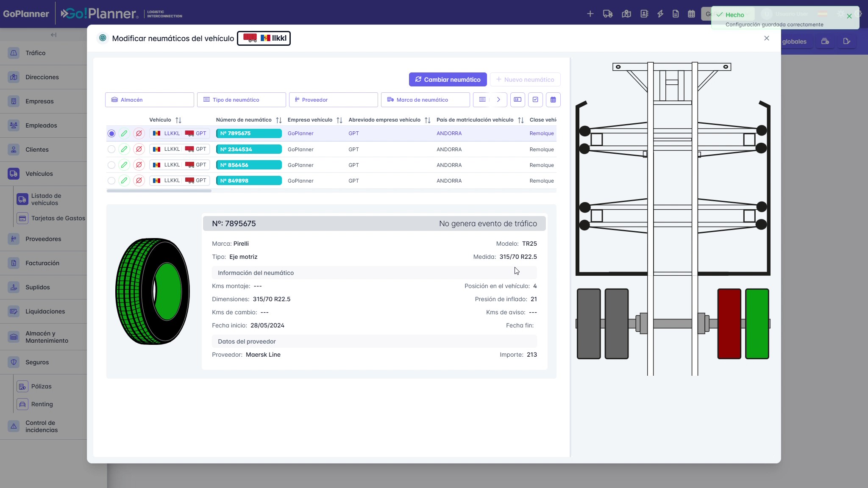Click the green tire in the axle diagram
This screenshot has height=488, width=868.
point(757,324)
